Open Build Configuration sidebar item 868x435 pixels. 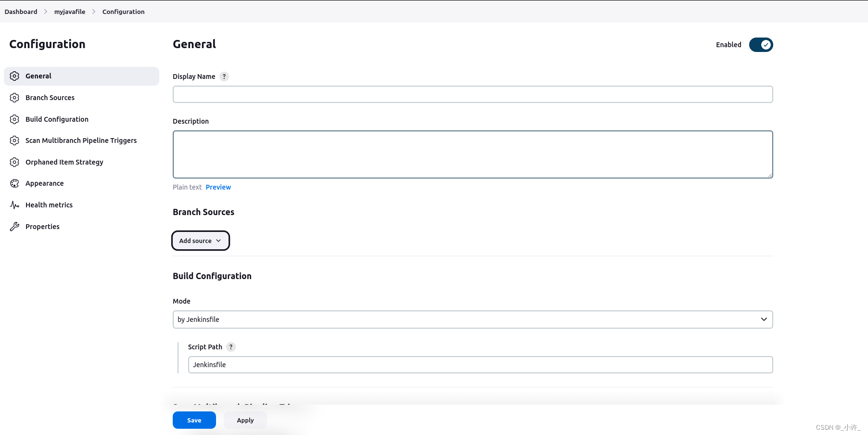tap(81, 119)
